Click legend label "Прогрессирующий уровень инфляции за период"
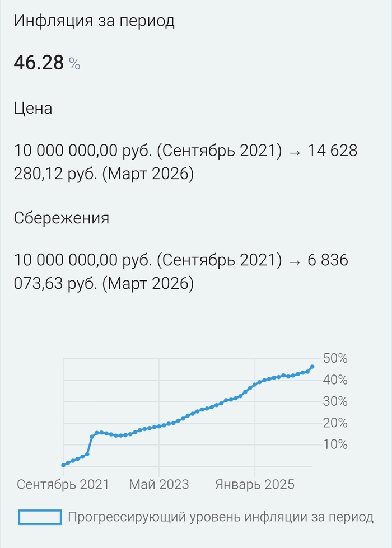Viewport: 392px width, 548px height. point(221,517)
